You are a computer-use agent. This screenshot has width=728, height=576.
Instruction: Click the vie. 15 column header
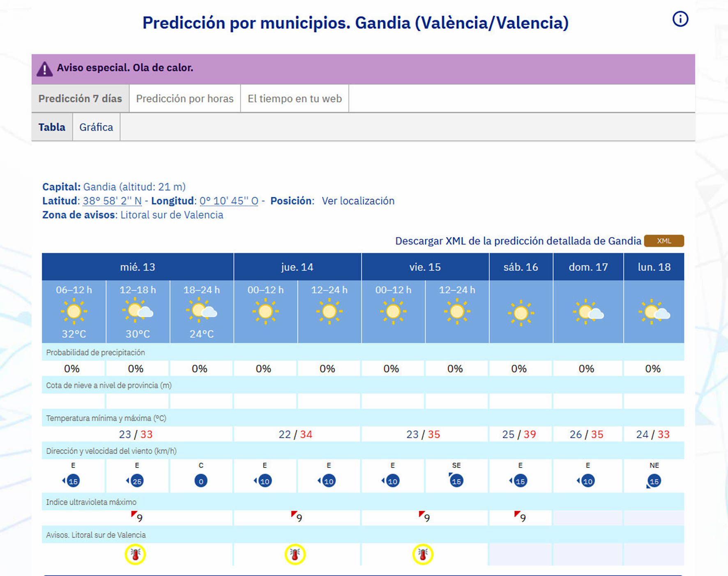tap(425, 267)
